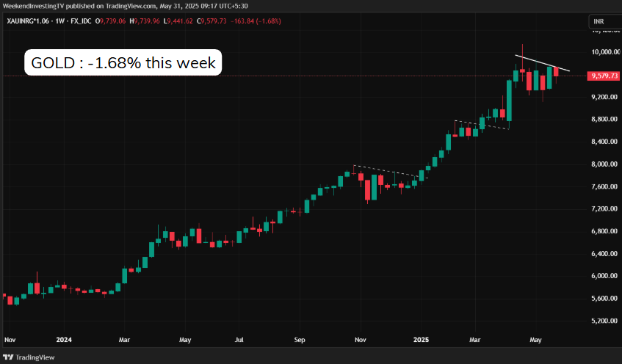The height and width of the screenshot is (364, 622).
Task: Click the 9,579.73 current price label
Action: point(604,76)
